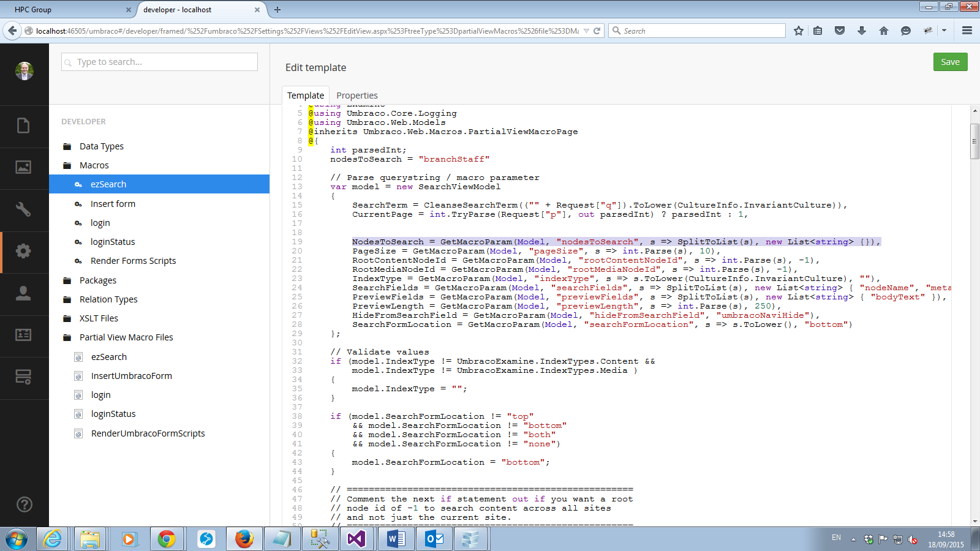
Task: Open the Media section icon
Action: coord(23,167)
